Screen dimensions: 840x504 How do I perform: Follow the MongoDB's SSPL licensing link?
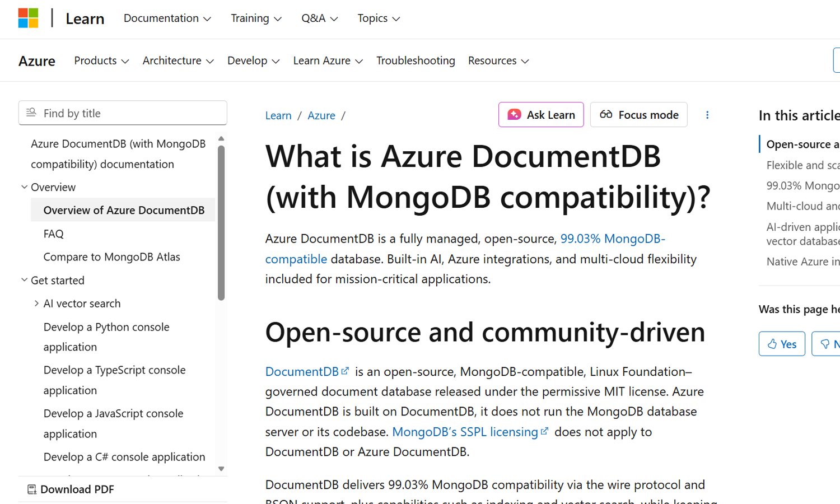(x=465, y=432)
